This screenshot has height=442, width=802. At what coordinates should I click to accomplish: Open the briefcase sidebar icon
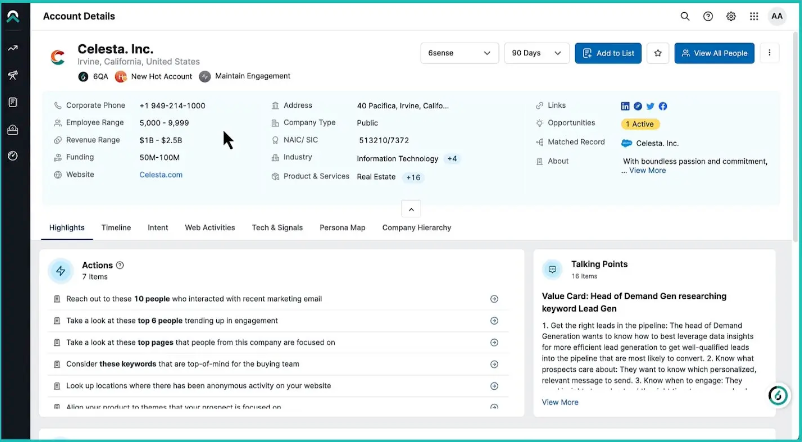click(13, 130)
